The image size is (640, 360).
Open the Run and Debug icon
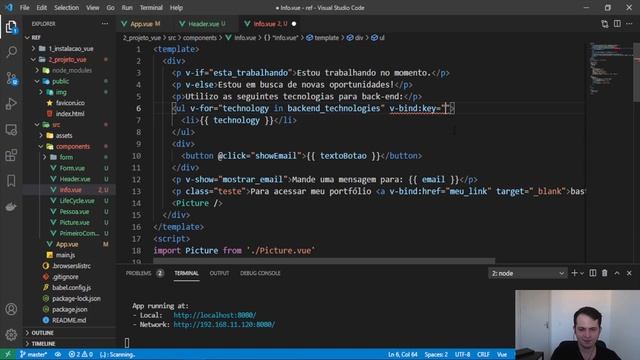click(11, 104)
